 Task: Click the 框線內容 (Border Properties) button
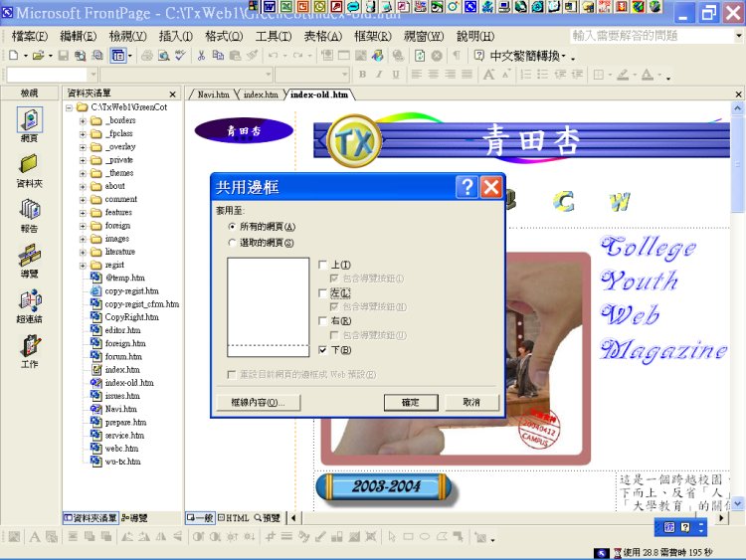pos(258,403)
